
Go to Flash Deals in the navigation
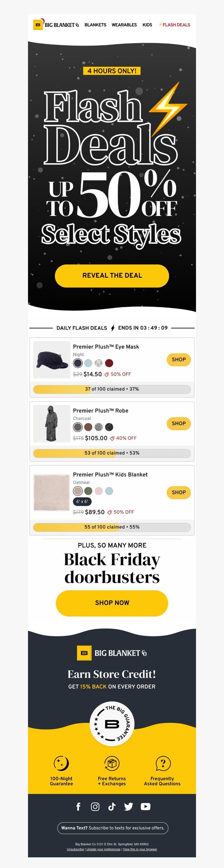tap(174, 25)
